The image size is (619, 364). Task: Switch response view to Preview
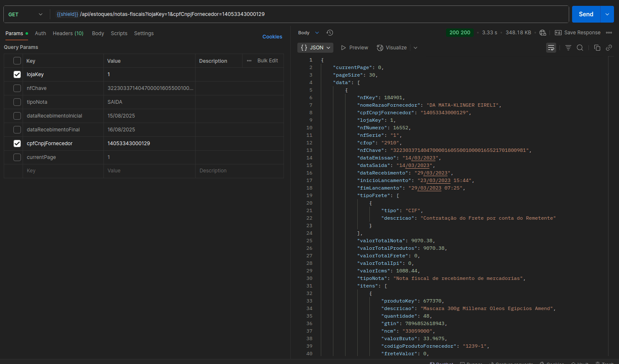click(x=354, y=48)
